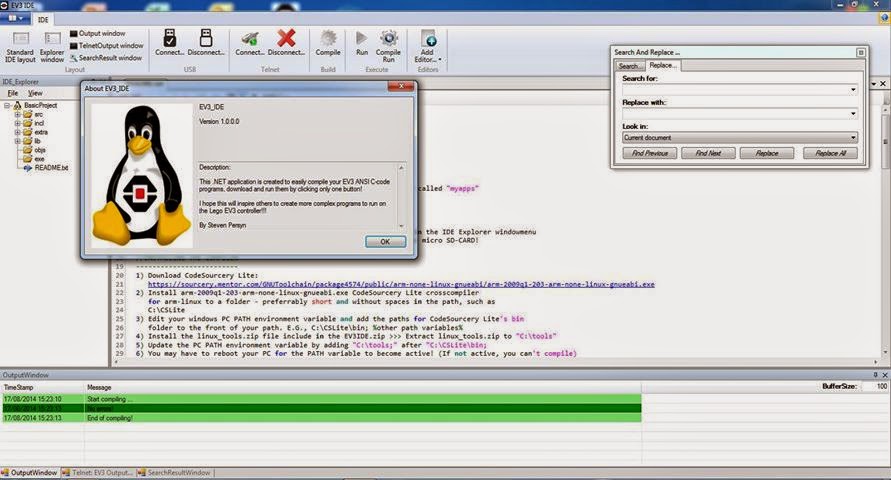The width and height of the screenshot is (891, 480).
Task: Collapse the BasicProject tree node
Action: [7, 106]
